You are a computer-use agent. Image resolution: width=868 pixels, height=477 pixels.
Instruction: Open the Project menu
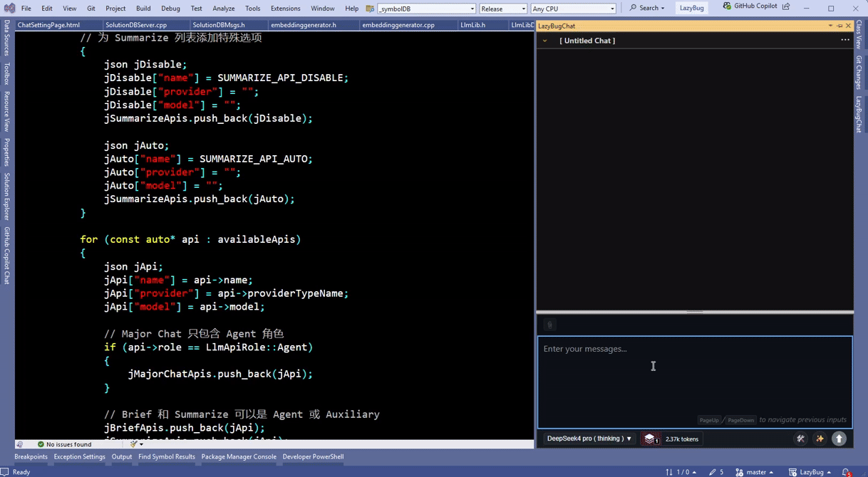point(115,9)
